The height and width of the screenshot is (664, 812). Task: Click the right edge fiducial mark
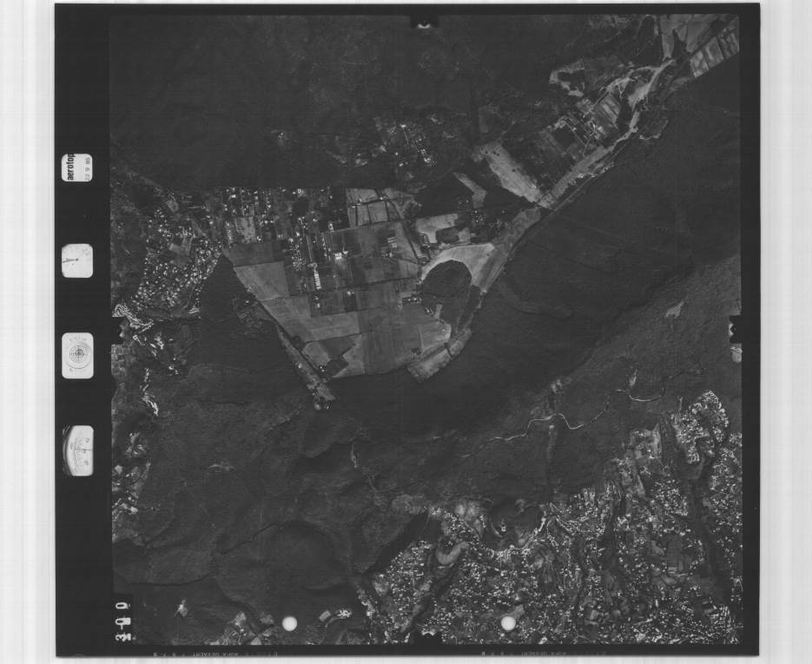[735, 331]
